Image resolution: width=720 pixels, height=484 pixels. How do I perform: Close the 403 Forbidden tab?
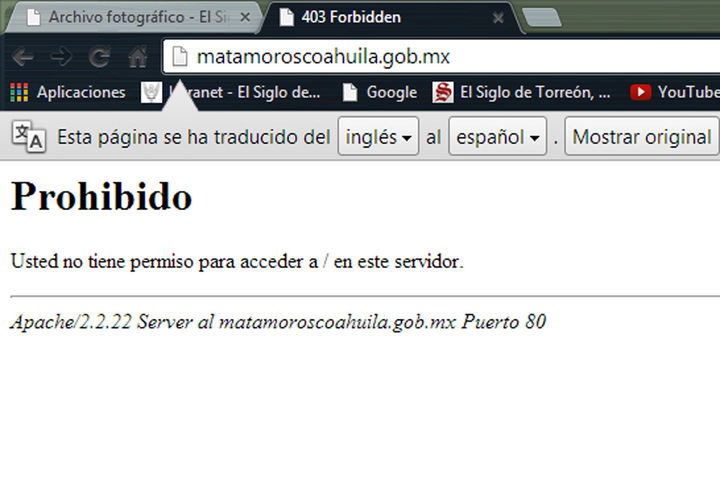498,18
